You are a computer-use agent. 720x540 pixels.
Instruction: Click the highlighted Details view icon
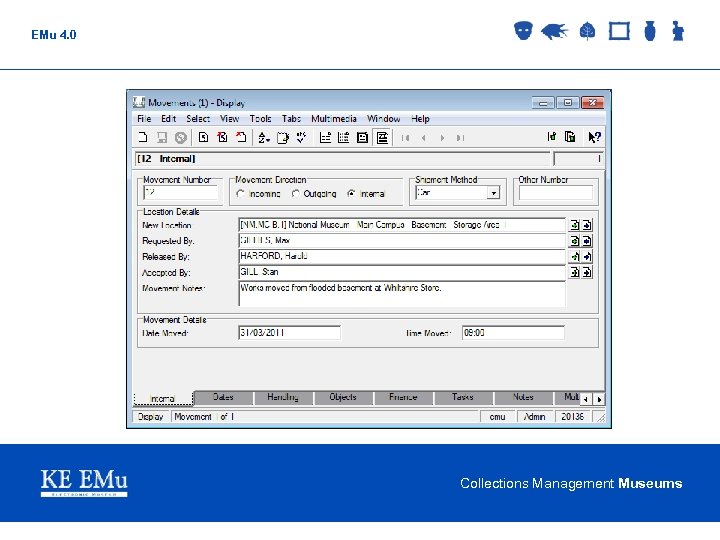(382, 137)
